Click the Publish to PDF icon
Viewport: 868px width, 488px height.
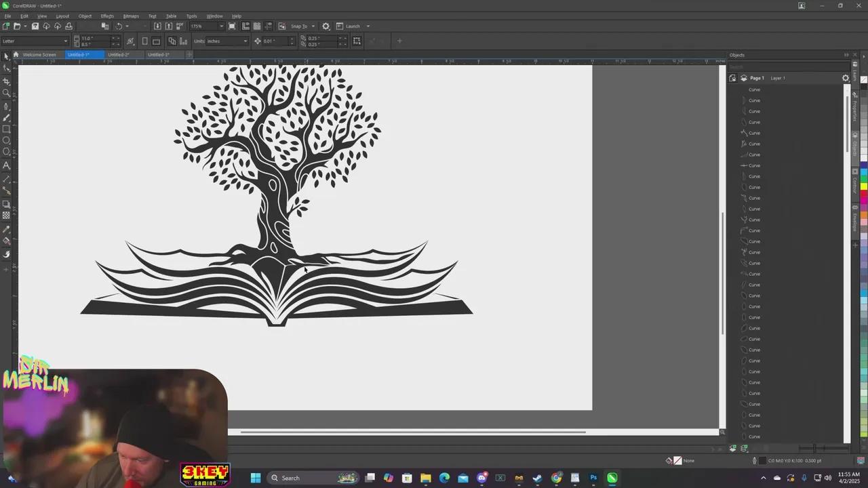180,26
